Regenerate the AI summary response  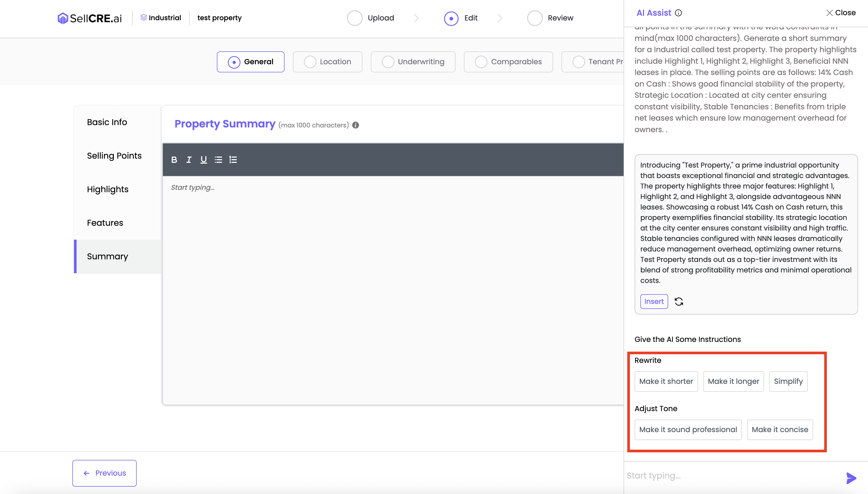coord(679,301)
